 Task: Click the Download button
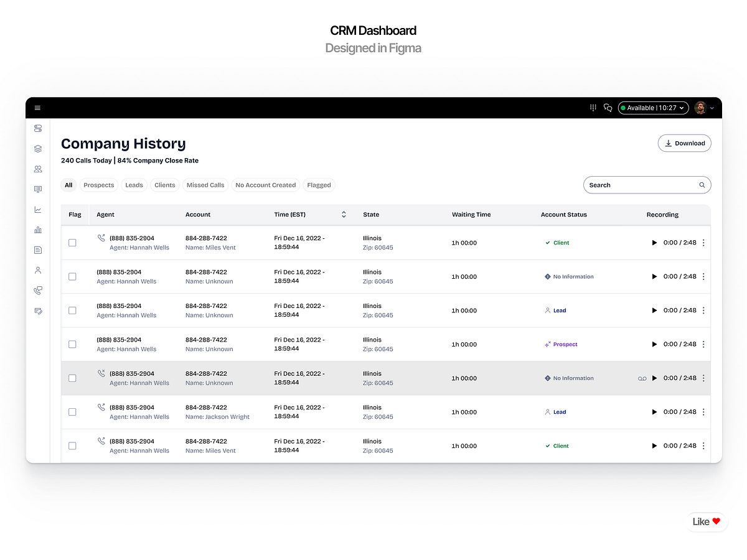coord(684,143)
